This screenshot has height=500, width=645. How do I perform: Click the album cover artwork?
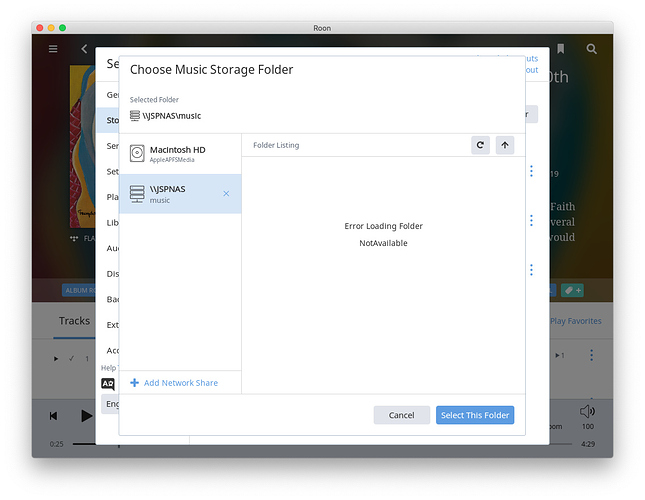tap(82, 146)
